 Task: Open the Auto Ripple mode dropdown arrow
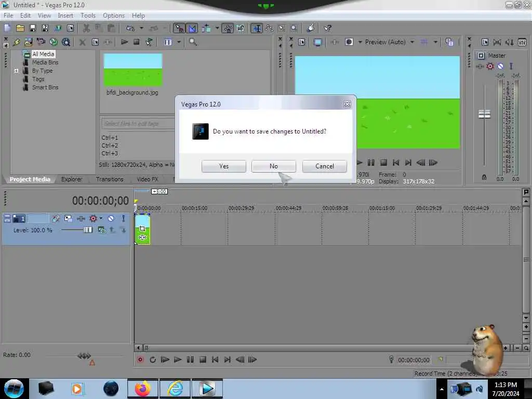click(x=217, y=28)
